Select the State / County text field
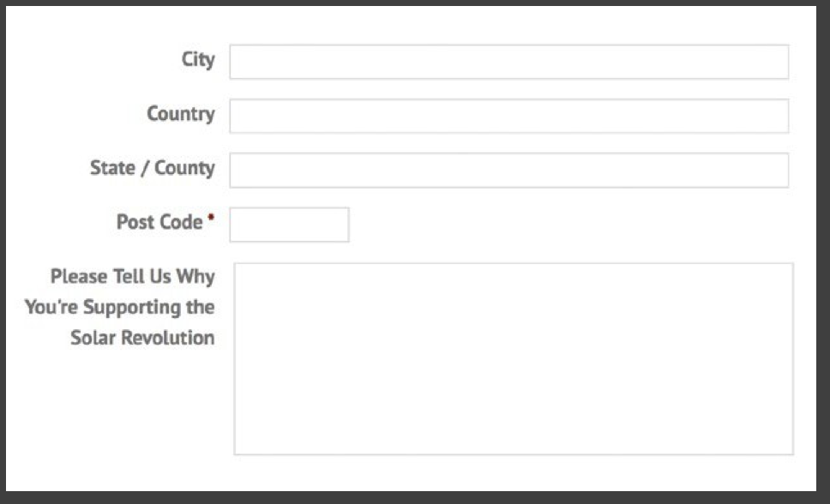 tap(508, 170)
